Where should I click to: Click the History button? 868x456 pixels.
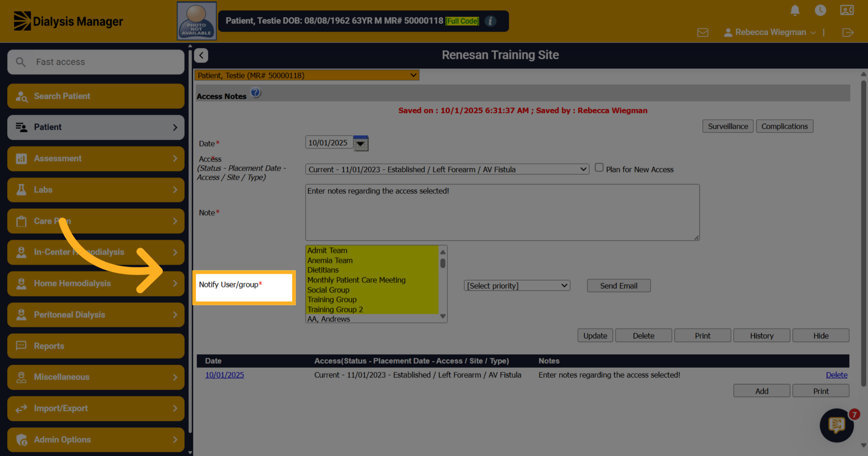tap(762, 335)
